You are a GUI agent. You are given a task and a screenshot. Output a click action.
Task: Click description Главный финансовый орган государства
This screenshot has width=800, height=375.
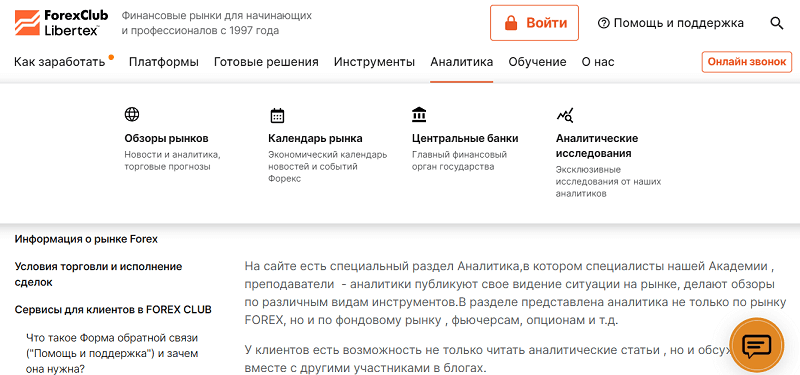[x=459, y=160]
